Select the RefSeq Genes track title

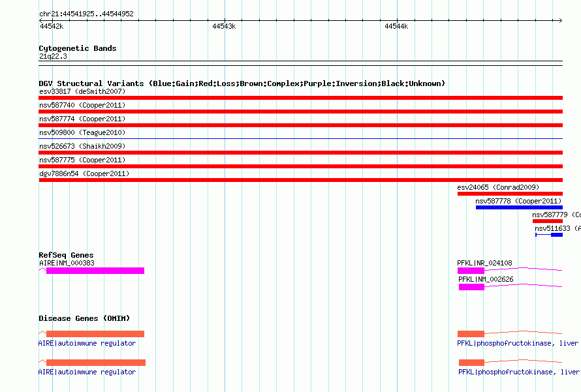click(66, 255)
